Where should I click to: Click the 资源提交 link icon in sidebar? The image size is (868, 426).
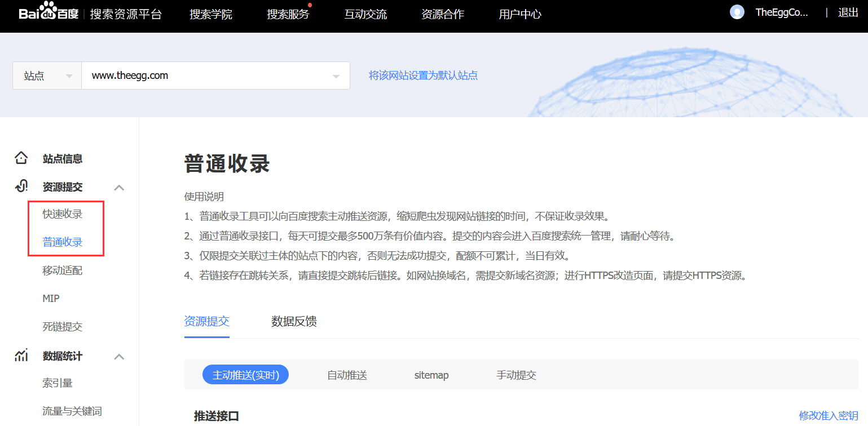21,187
